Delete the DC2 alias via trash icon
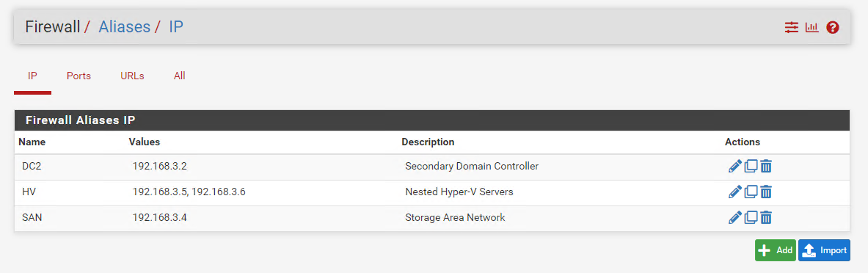Screen dimensions: 868x273 (765, 166)
